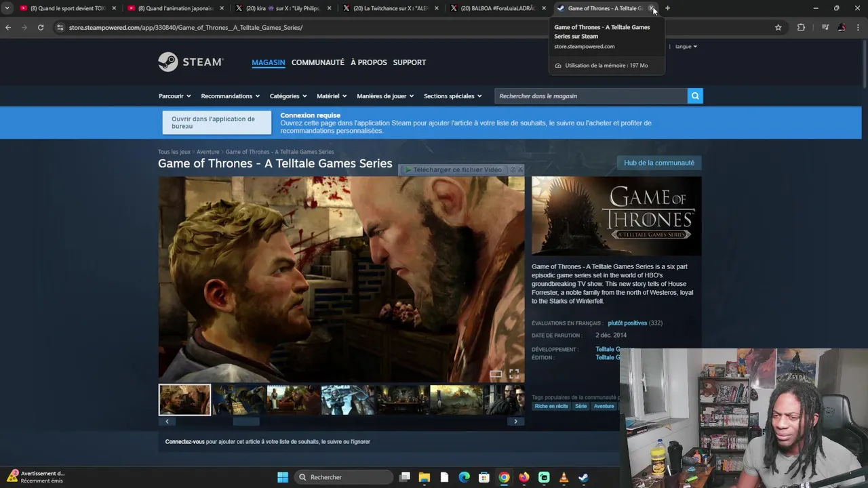Enter fullscreen on the video player
Screen dimensions: 868x488
coord(514,373)
